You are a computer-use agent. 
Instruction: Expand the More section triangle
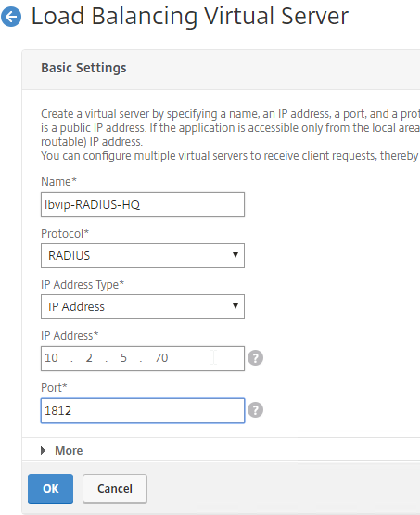pos(43,451)
